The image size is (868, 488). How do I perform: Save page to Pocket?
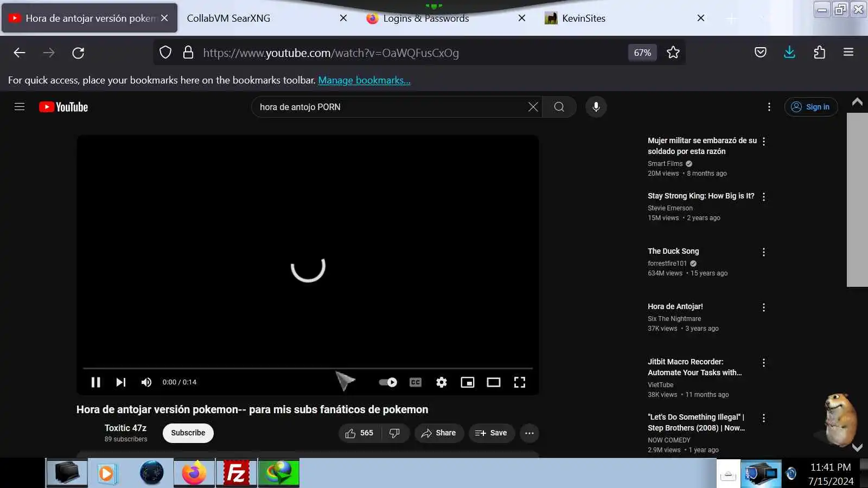[761, 53]
